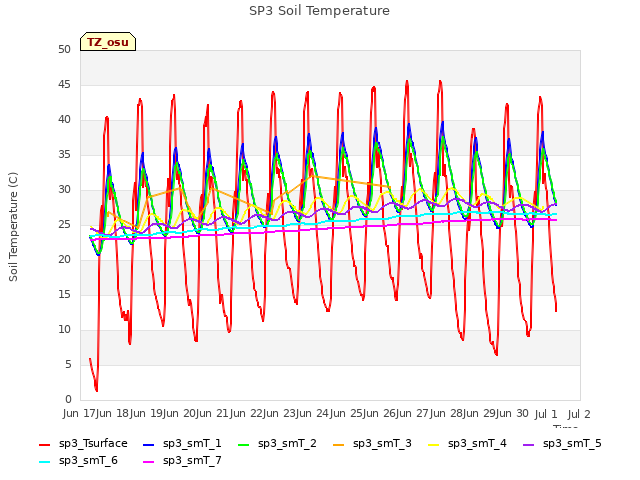The height and width of the screenshot is (480, 640).
Task: Click the Jun 24 x-axis tick label
Action: [314, 413]
